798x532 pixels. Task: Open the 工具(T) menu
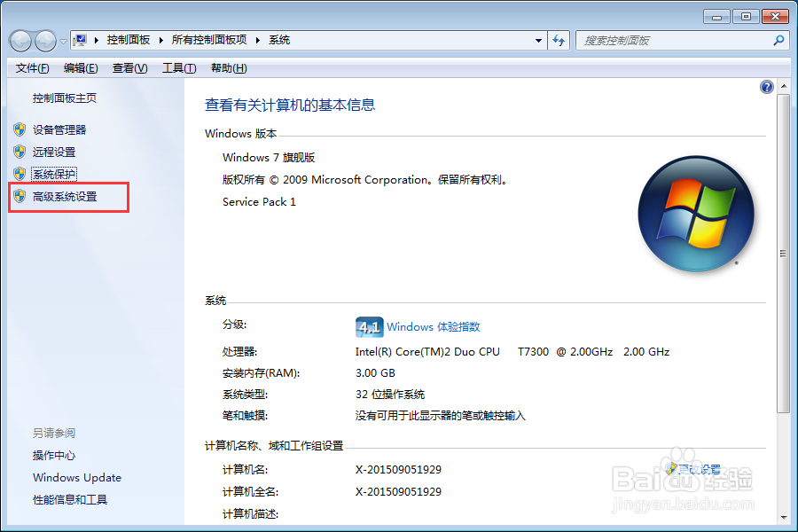(x=179, y=68)
